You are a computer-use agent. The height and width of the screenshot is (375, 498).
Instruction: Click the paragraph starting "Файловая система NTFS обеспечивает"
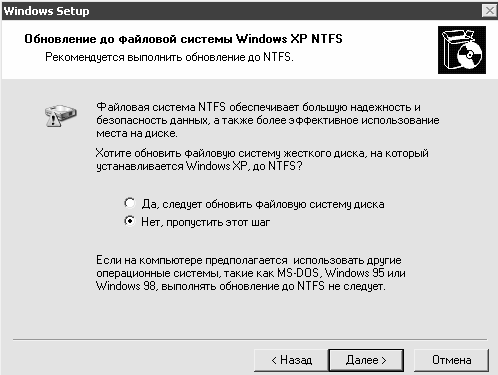click(x=268, y=120)
